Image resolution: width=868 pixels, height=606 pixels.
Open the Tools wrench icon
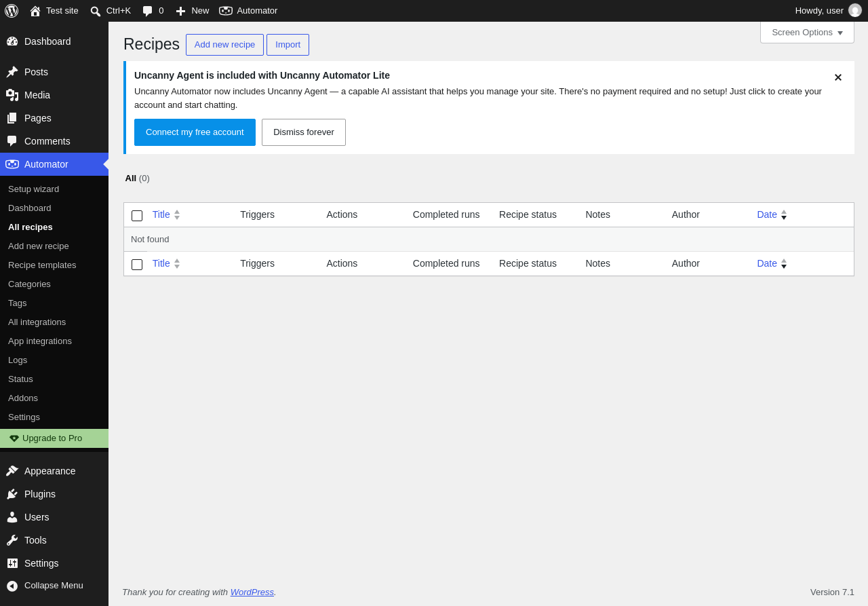click(12, 540)
